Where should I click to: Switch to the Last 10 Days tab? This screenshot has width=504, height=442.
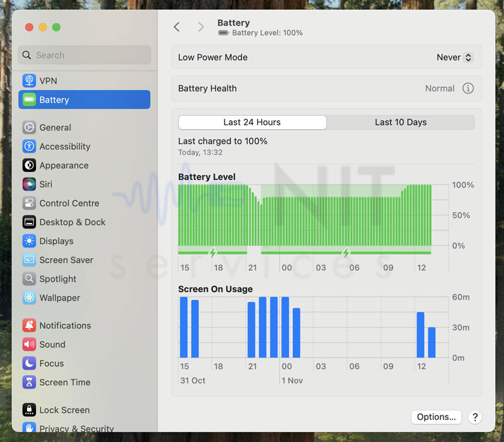pos(400,122)
